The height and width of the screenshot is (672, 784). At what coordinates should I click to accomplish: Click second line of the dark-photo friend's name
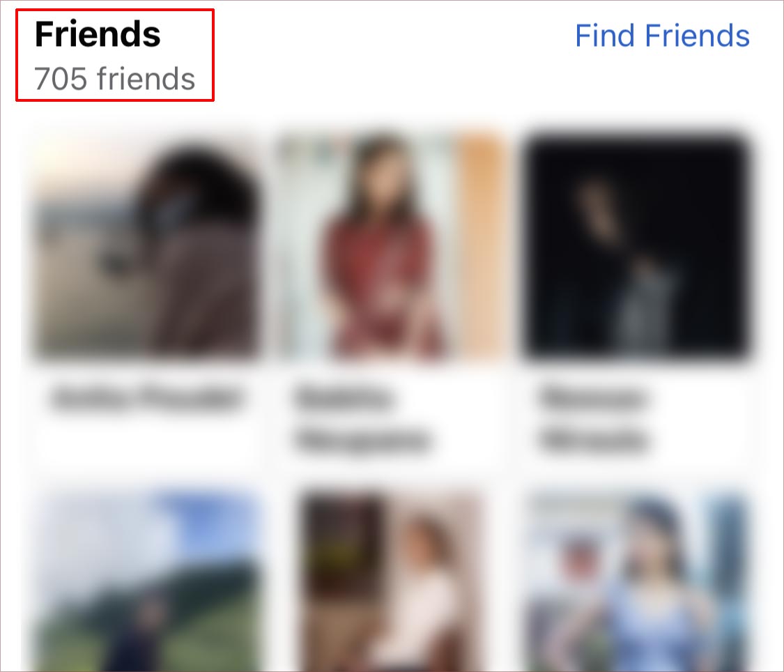click(x=594, y=441)
